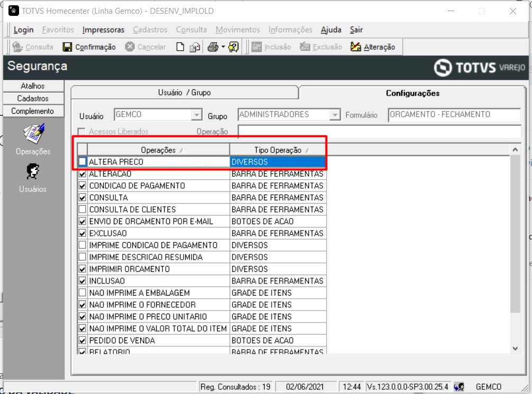Image resolution: width=532 pixels, height=394 pixels.
Task: Select the IMPRIMIR ORCAMENTO operation row
Action: pos(158,269)
